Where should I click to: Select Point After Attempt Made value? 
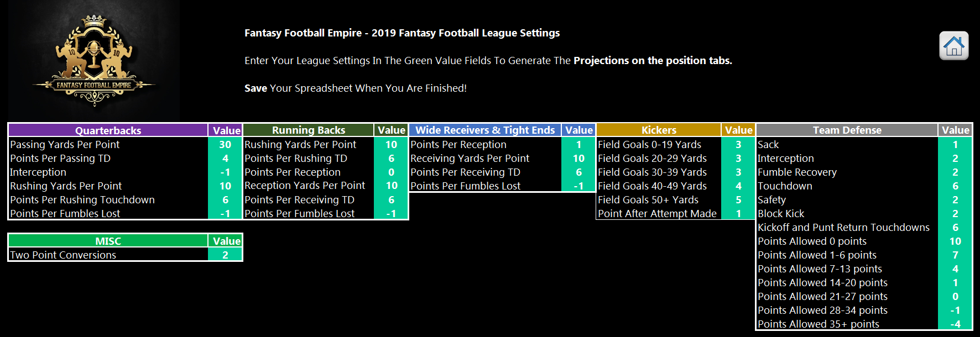(738, 213)
